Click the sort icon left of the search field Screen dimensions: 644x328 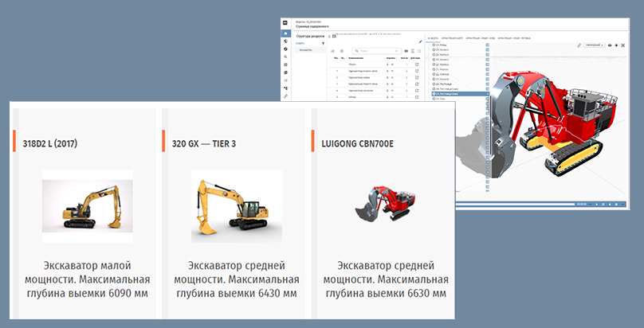[332, 51]
